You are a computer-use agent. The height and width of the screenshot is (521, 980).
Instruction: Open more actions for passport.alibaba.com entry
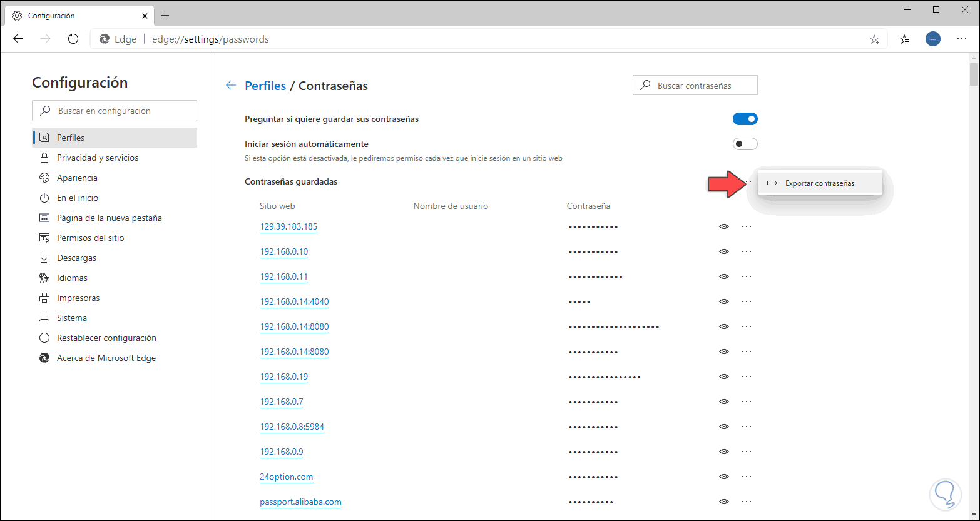746,502
